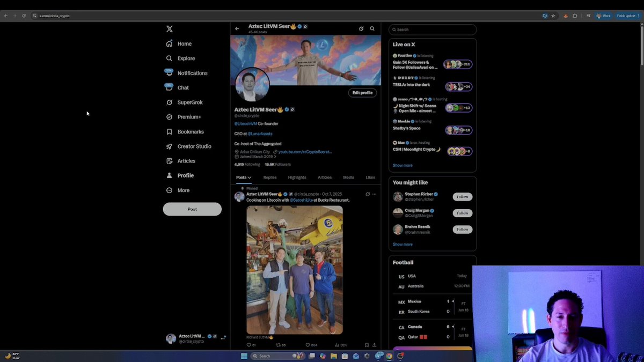Click the More circle icon in the sidebar
The image size is (644, 362).
(170, 190)
